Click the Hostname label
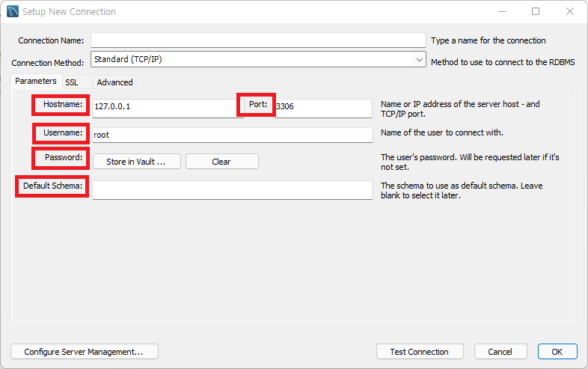The image size is (588, 369). pyautogui.click(x=63, y=104)
